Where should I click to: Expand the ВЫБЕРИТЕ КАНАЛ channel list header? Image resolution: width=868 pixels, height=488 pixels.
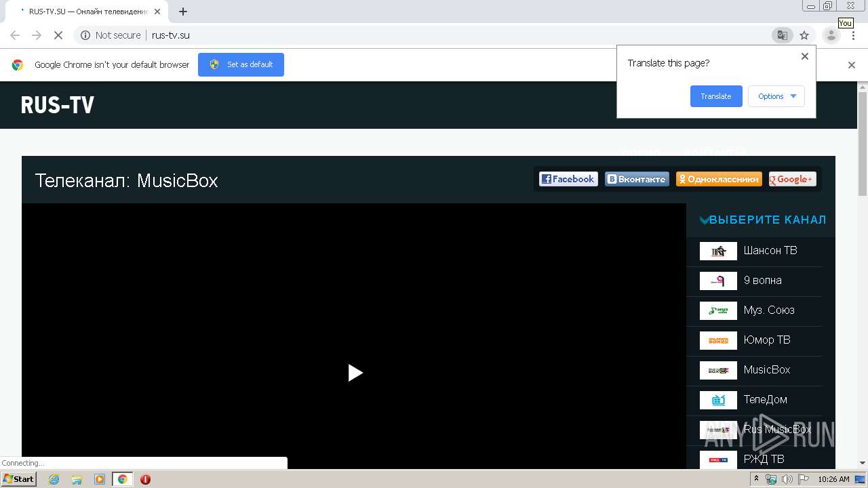(x=762, y=220)
